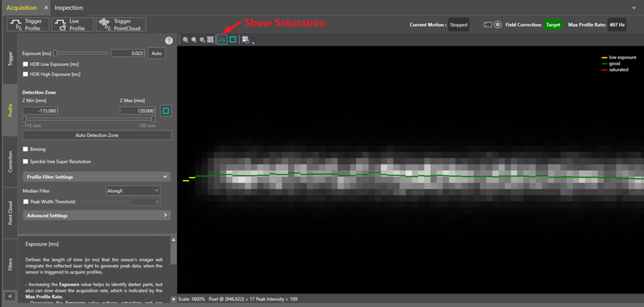Switch to the Inspection tab
This screenshot has height=307, width=644.
point(69,8)
